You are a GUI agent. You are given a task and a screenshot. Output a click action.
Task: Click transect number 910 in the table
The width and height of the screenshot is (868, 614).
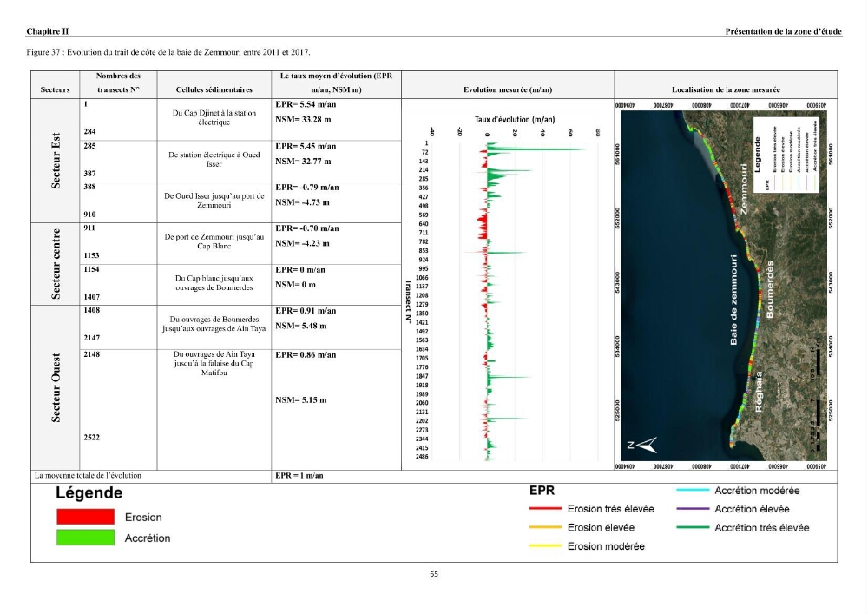coord(89,215)
